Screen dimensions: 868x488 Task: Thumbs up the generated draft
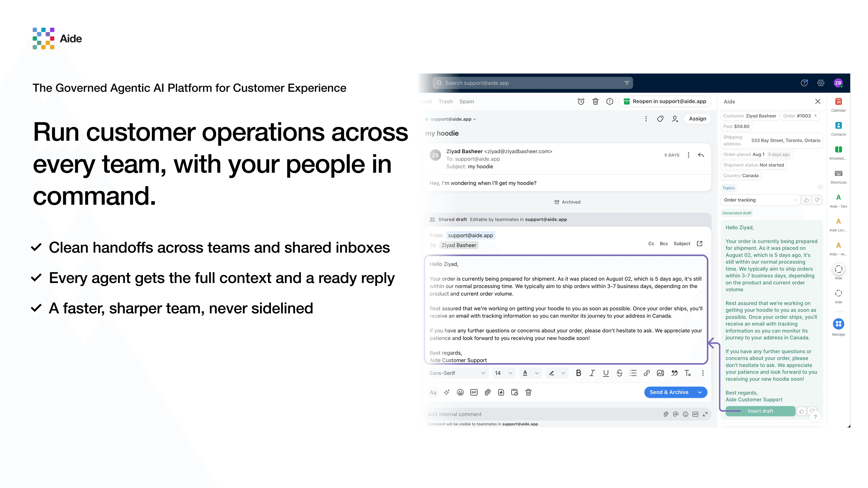[x=802, y=411]
